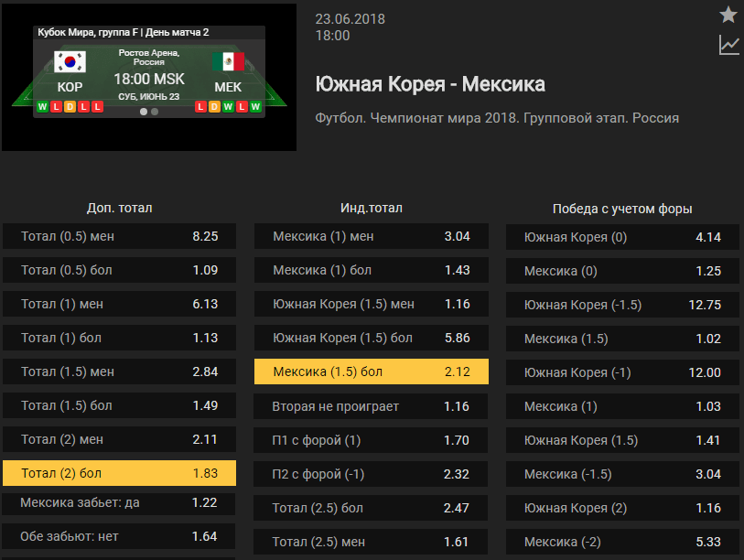The image size is (744, 560).
Task: Click the Доп. тотал column header
Action: point(120,208)
